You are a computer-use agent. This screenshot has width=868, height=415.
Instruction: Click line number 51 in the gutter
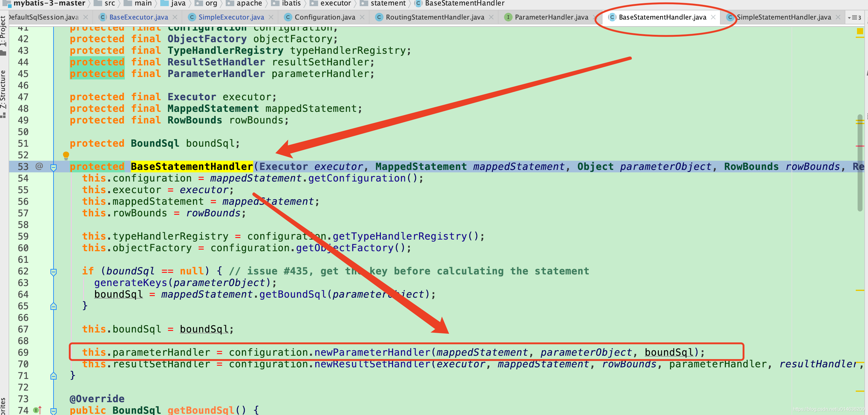23,144
